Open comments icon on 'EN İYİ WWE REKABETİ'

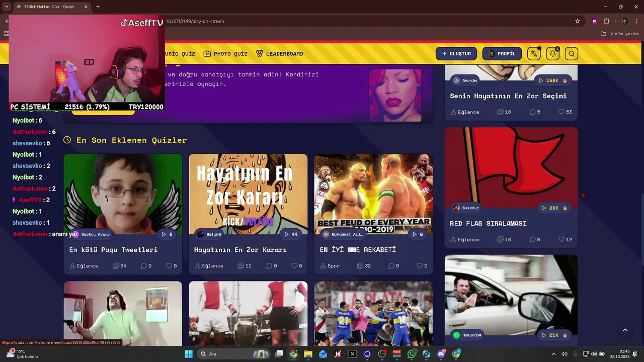coord(391,266)
